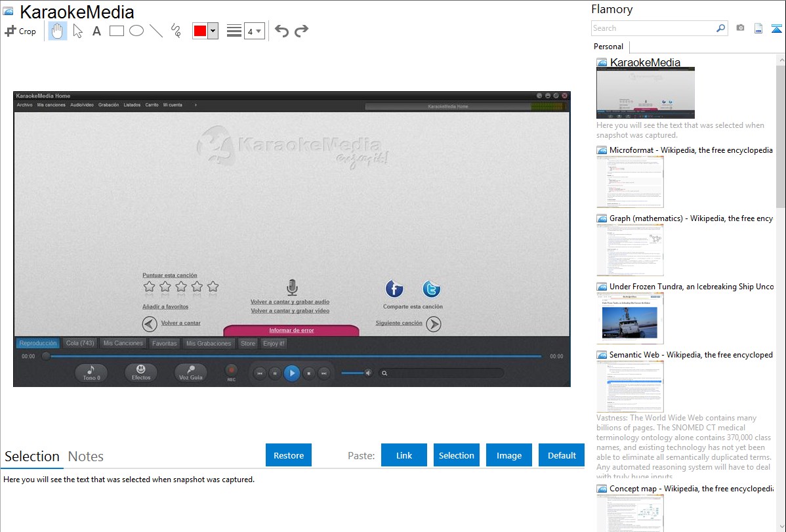
Task: Click the red color swatch
Action: pos(200,31)
